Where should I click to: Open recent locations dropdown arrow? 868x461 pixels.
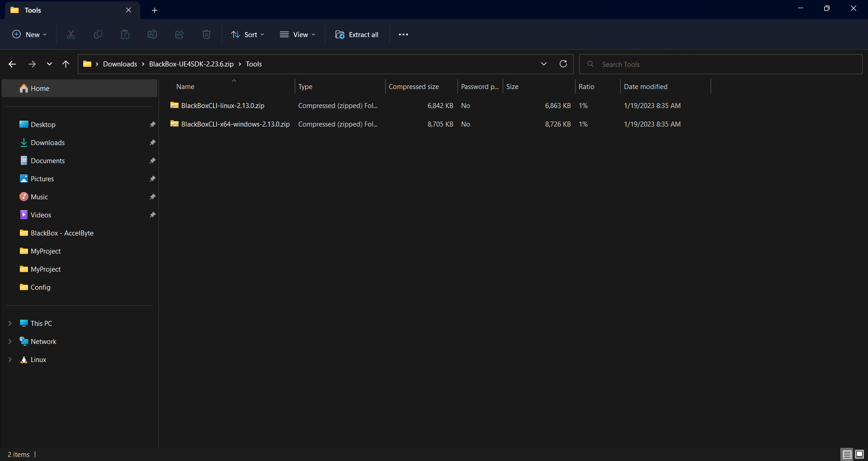(49, 64)
